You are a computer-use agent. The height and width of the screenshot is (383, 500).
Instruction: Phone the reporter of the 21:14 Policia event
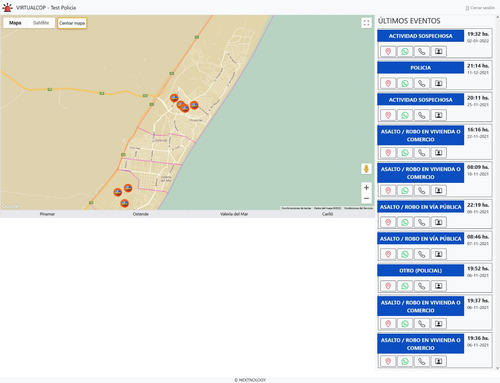[422, 83]
